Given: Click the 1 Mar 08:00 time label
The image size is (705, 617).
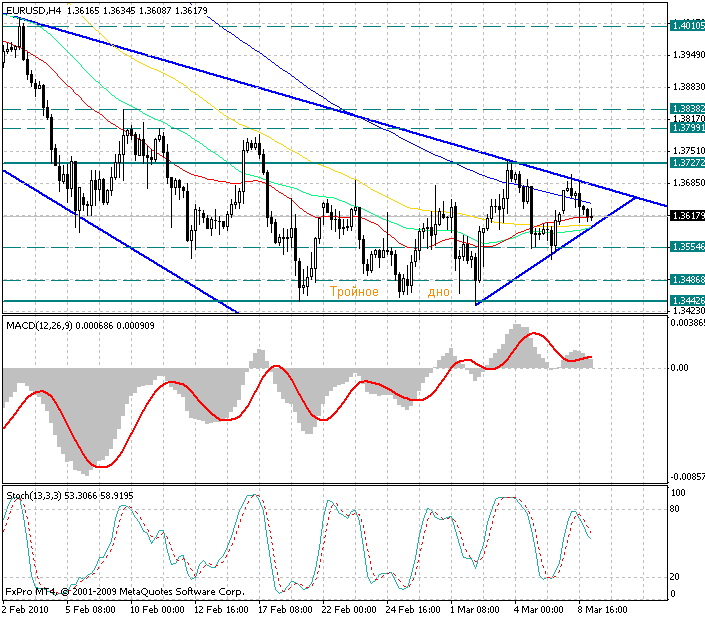Looking at the screenshot, I should click(474, 610).
